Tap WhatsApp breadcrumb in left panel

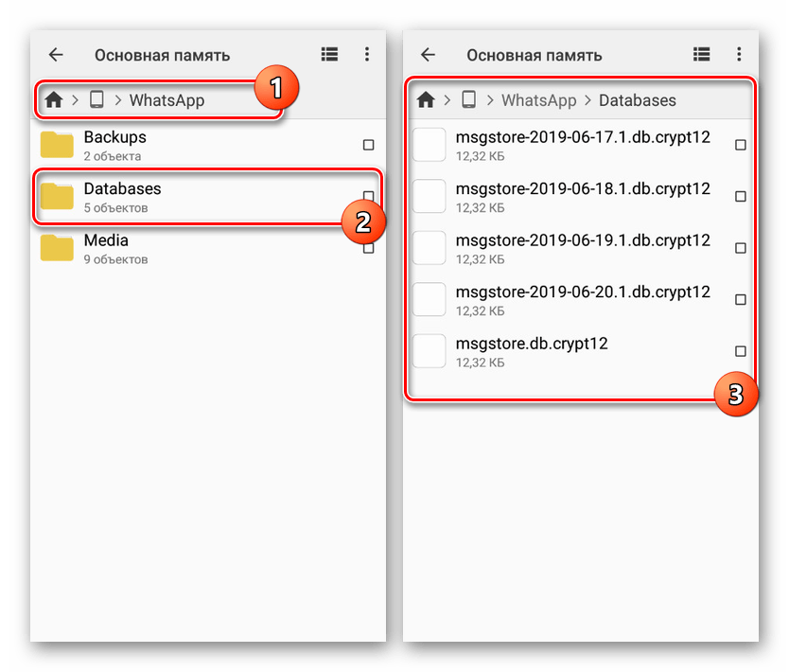167,100
